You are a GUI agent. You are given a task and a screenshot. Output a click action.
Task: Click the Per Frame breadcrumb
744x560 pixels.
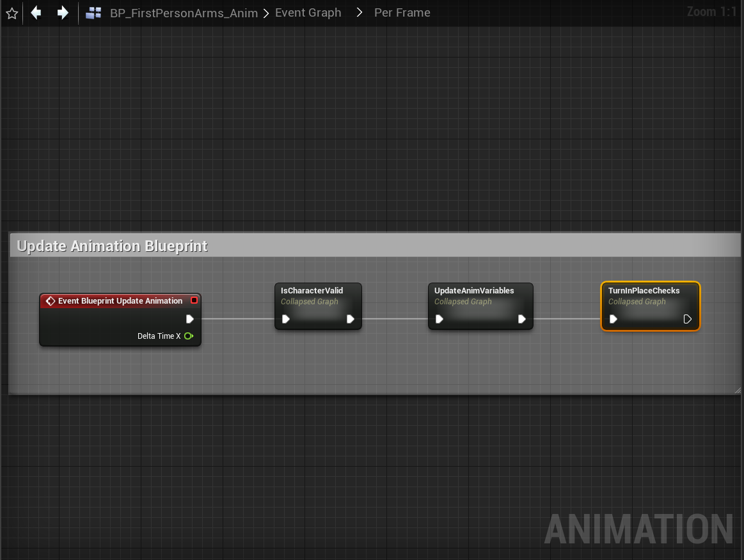click(x=402, y=13)
